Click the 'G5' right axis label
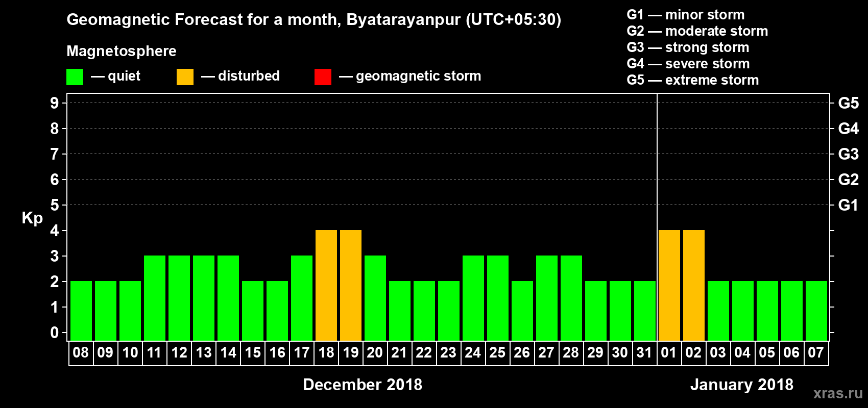 pyautogui.click(x=849, y=103)
